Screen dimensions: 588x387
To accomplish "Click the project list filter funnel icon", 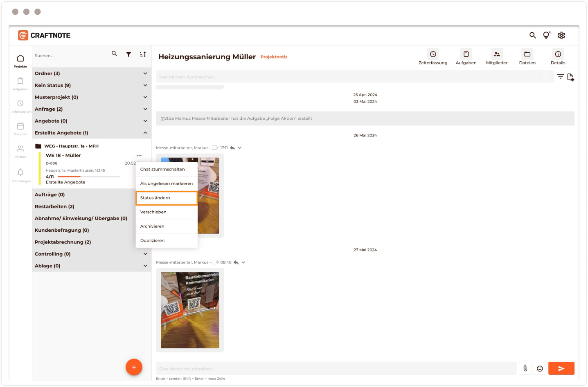I will pos(128,54).
